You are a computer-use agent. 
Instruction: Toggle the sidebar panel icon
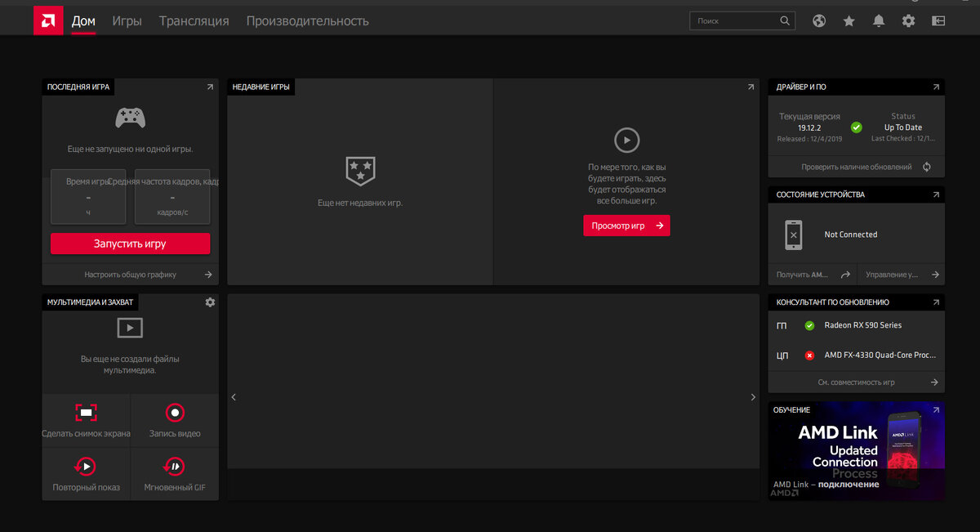point(938,21)
